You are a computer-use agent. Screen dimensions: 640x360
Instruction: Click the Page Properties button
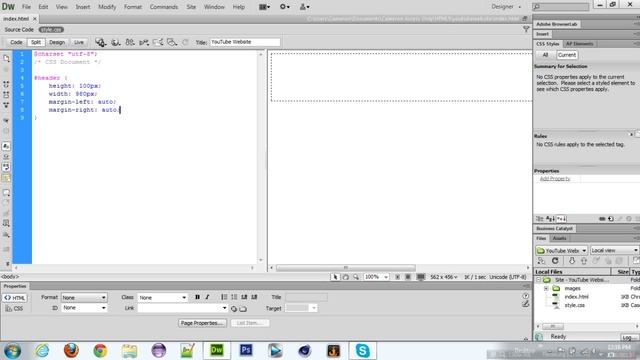202,323
